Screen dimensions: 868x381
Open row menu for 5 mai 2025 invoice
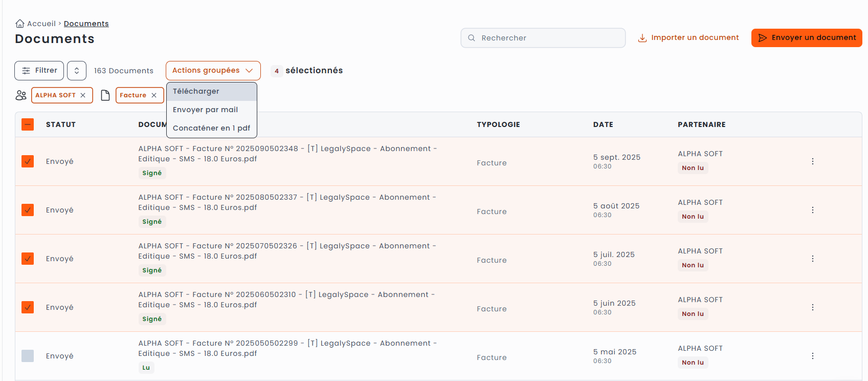812,356
